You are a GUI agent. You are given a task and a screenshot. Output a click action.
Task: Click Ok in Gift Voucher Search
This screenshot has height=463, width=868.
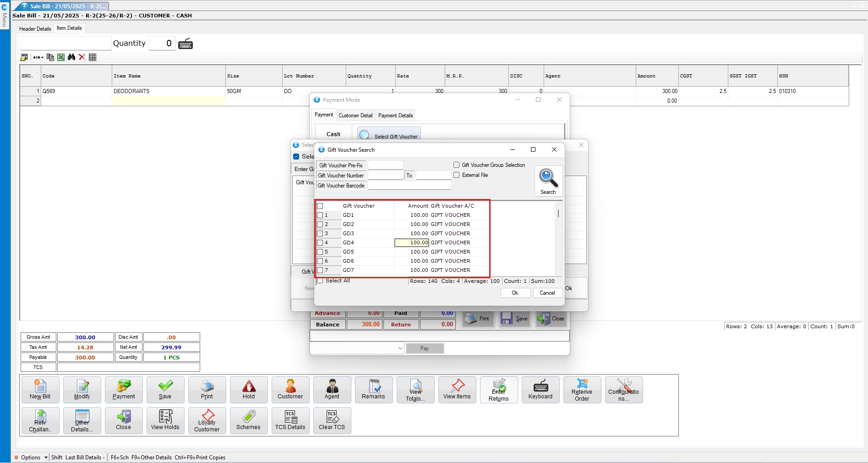[515, 293]
